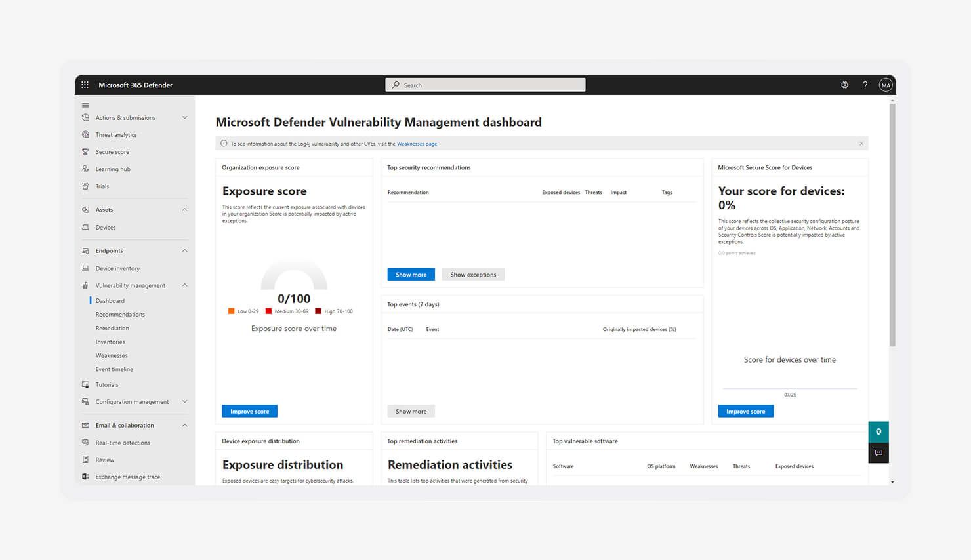Viewport: 971px width, 560px height.
Task: Open Recommendations in the navigation
Action: click(x=120, y=315)
